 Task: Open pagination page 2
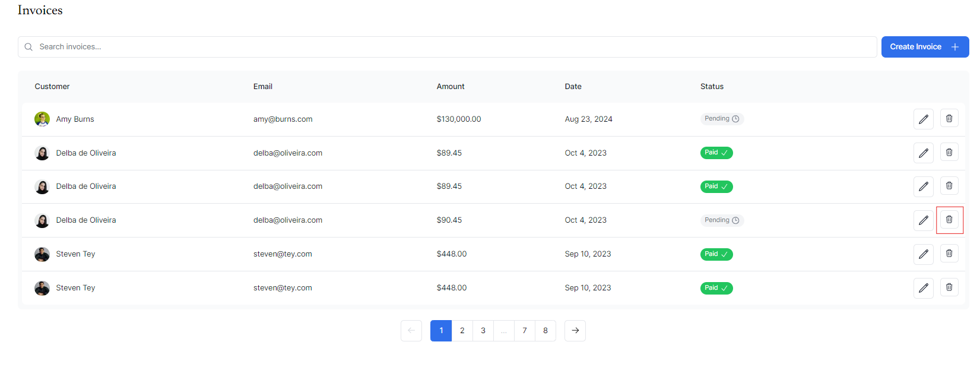pos(462,331)
